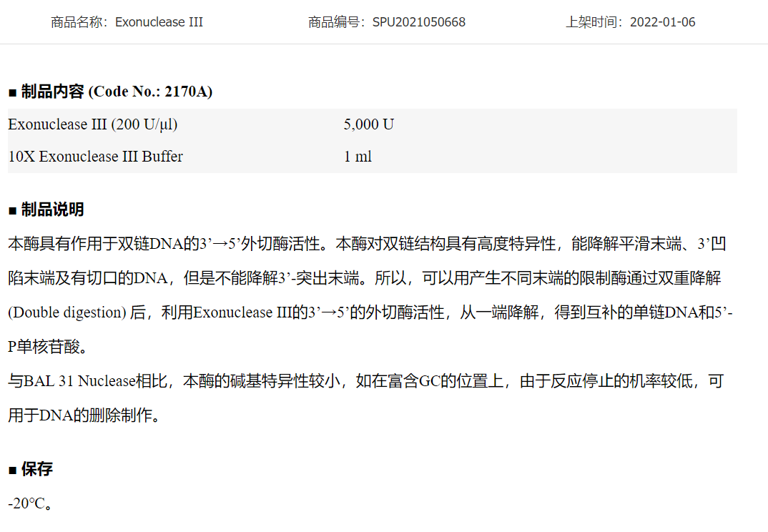Click the 商品编号 label
The height and width of the screenshot is (532, 768).
336,22
